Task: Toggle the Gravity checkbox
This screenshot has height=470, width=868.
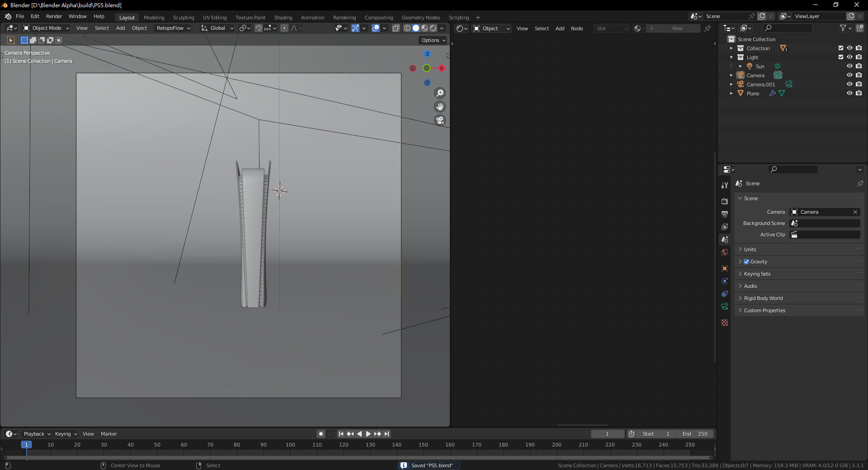Action: tap(746, 262)
